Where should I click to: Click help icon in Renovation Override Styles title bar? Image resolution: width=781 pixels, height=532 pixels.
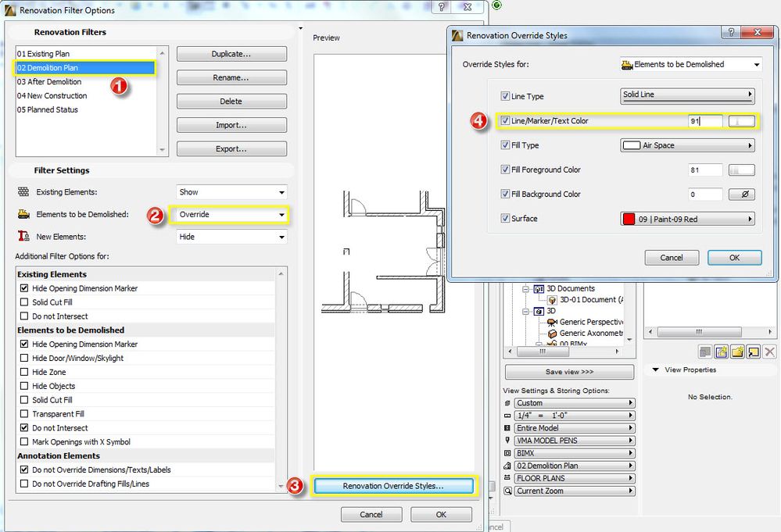click(x=731, y=32)
